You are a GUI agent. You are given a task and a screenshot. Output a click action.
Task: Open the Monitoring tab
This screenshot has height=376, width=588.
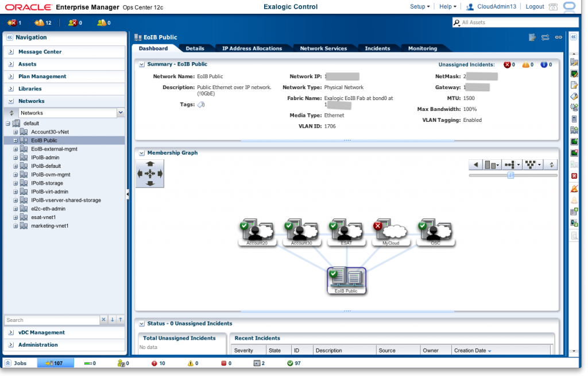423,48
